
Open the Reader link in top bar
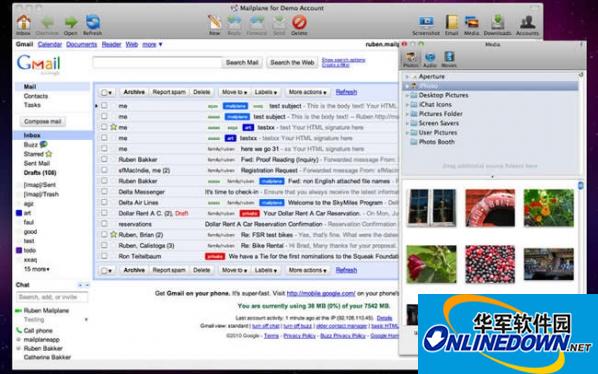pos(111,44)
